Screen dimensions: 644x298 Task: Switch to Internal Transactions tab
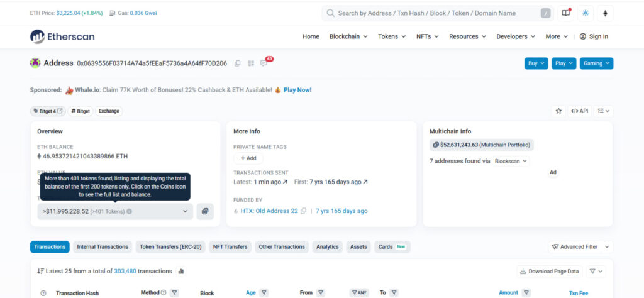point(103,246)
